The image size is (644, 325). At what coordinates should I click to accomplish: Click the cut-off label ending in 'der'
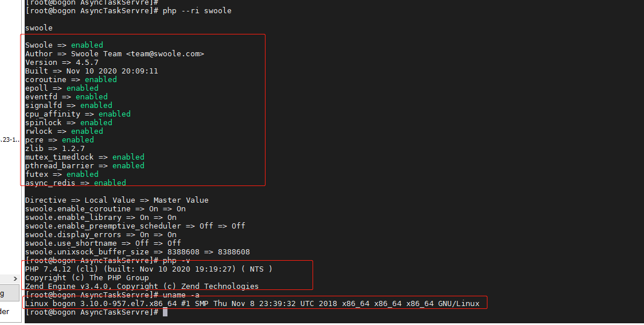[5, 311]
